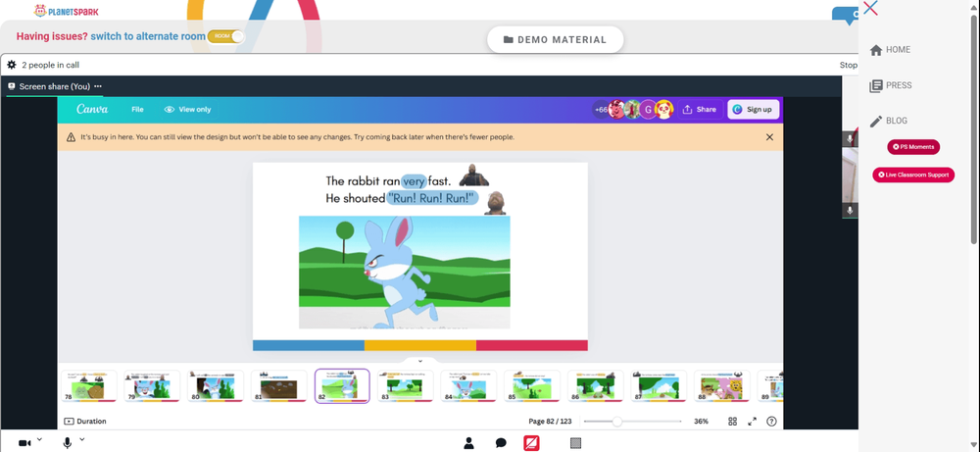Select page 83 thumbnail
The image size is (980, 452).
406,385
